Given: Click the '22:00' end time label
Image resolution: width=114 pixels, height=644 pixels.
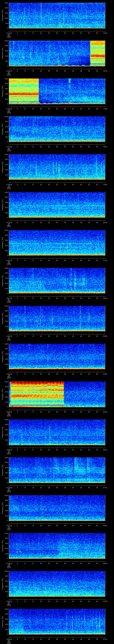Looking at the screenshot, I should (105, 298).
